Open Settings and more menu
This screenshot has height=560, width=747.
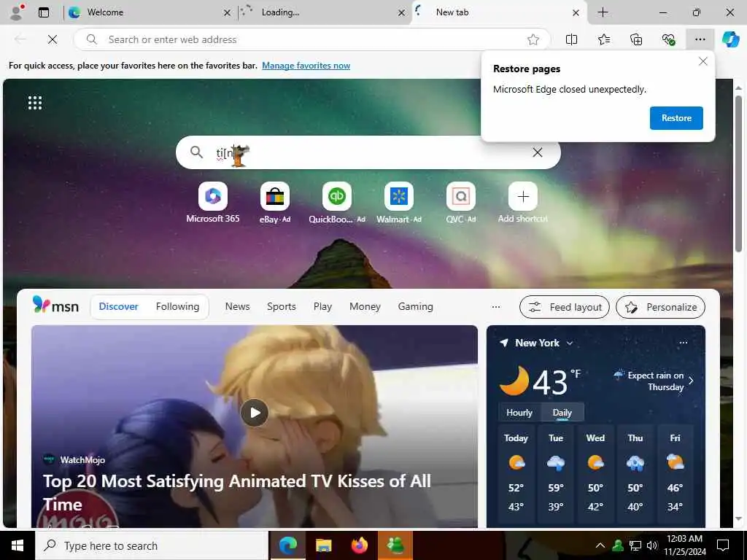(x=700, y=39)
